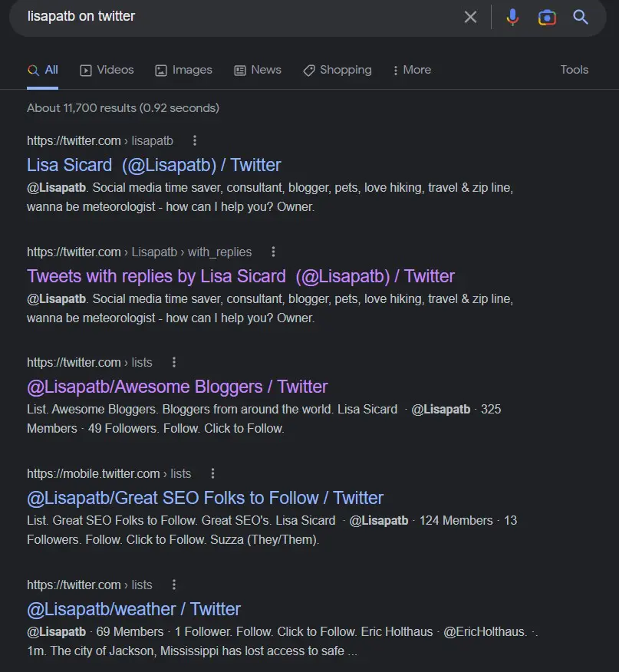
Task: Click the Images tab picture icon
Action: (161, 71)
